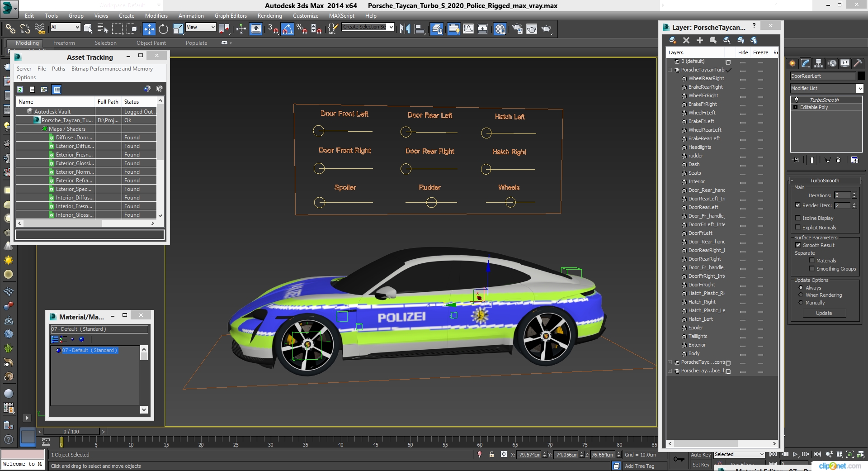Open the Rendering menu
868x471 pixels.
[x=269, y=16]
